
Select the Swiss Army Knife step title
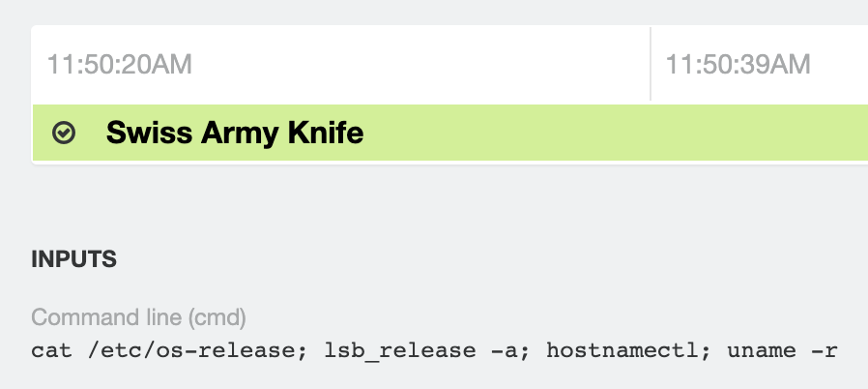tap(235, 133)
